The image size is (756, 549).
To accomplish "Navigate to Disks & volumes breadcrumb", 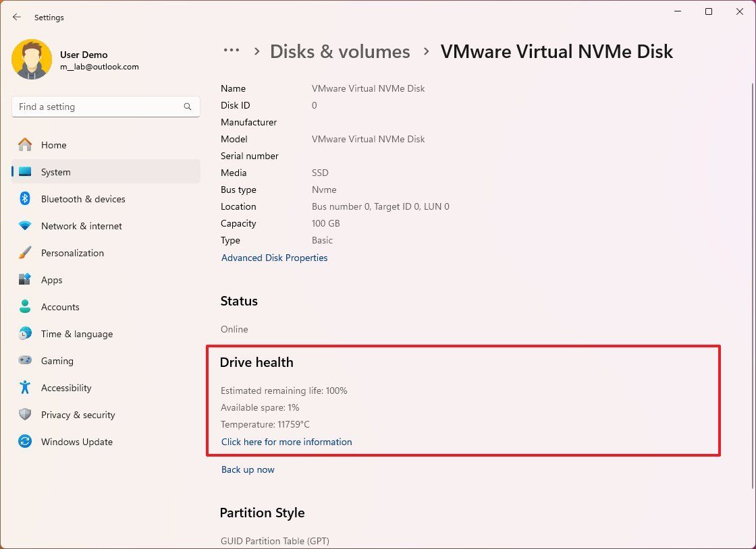I will click(x=340, y=51).
